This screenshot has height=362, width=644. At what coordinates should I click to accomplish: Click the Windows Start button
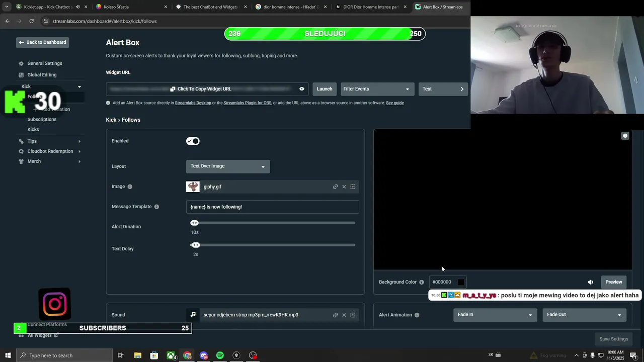pyautogui.click(x=8, y=355)
